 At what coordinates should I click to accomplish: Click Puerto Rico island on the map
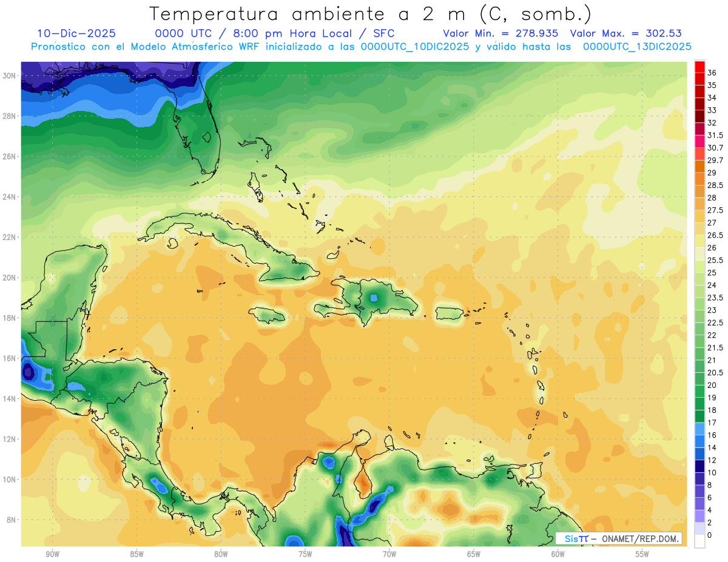[x=450, y=312]
